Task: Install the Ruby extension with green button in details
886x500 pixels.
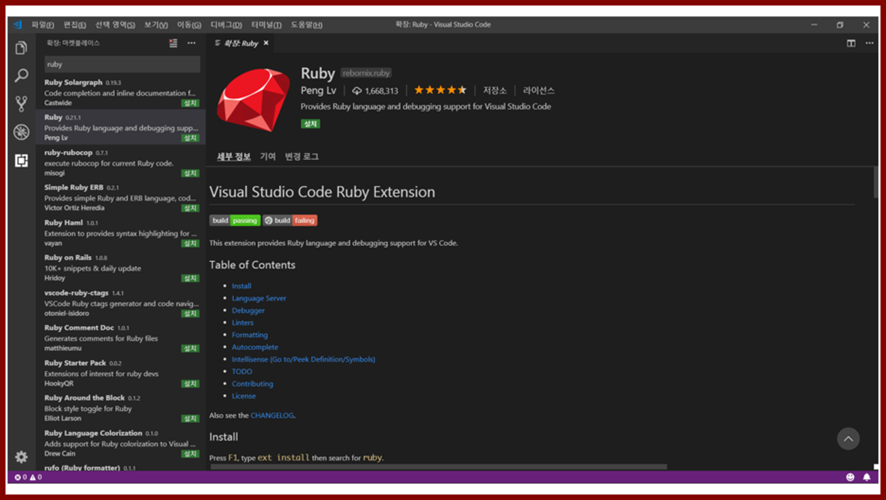Action: point(310,124)
